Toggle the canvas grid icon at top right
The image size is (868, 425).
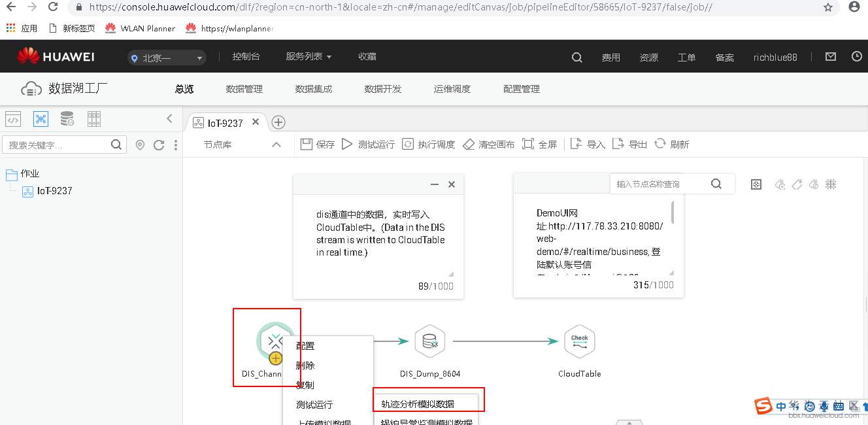(831, 184)
